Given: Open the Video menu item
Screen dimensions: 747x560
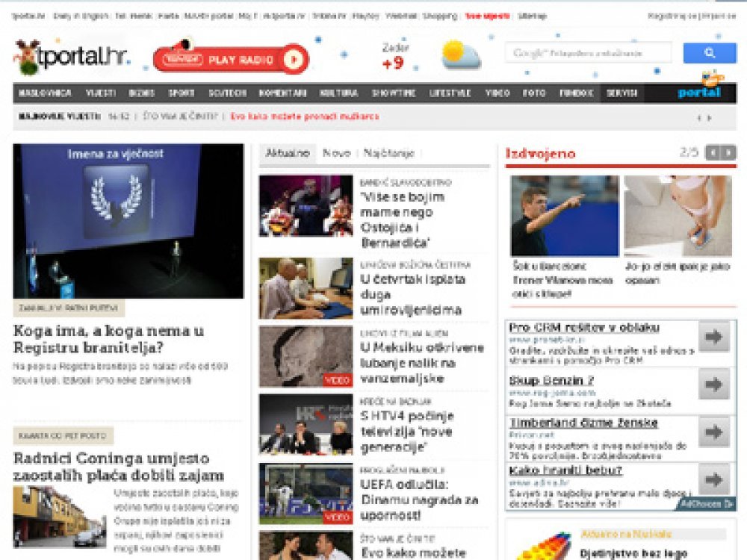Looking at the screenshot, I should pos(498,93).
